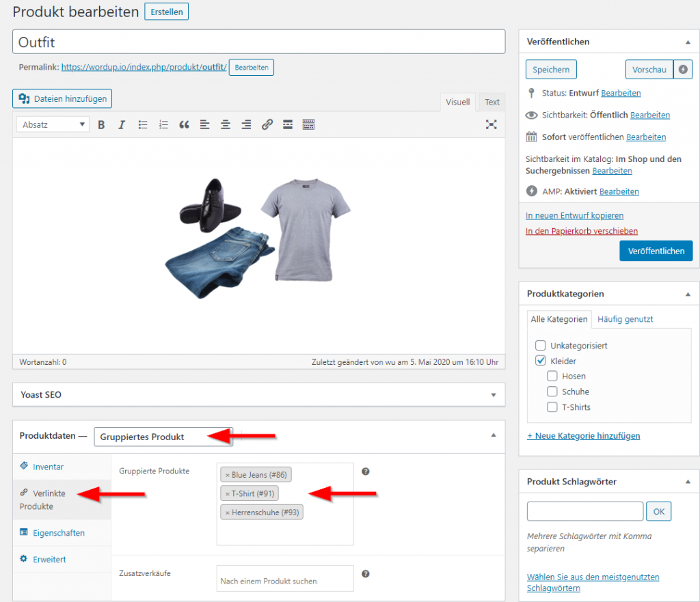Click Bearbeiten next to the permalink

tap(252, 68)
